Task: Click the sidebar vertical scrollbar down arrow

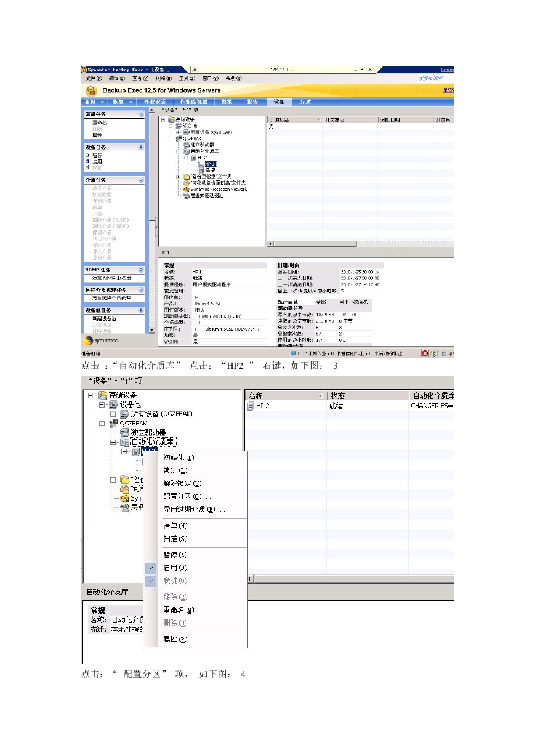Action: 152,330
